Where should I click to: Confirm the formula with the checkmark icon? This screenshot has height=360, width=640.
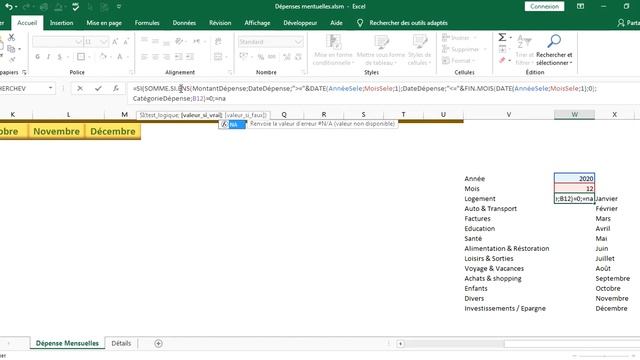[x=98, y=88]
